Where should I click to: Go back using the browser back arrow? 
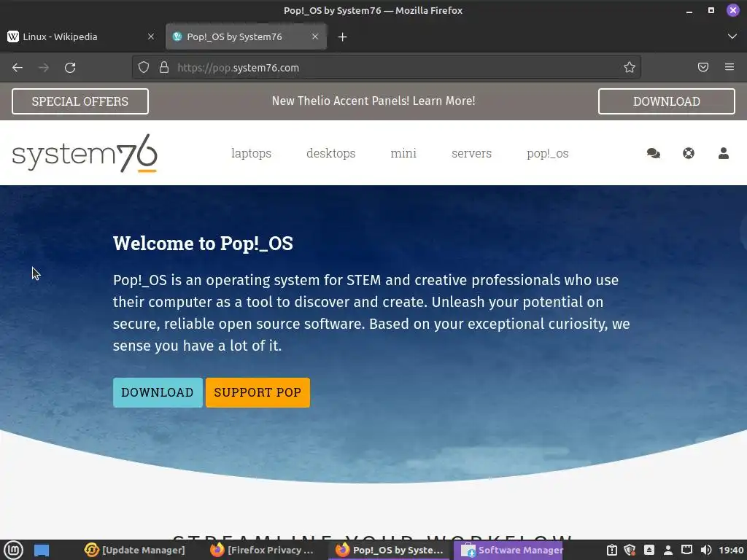(x=18, y=68)
